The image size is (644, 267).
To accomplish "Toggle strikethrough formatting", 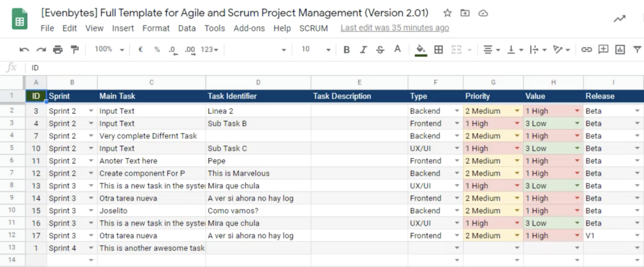I will click(380, 49).
